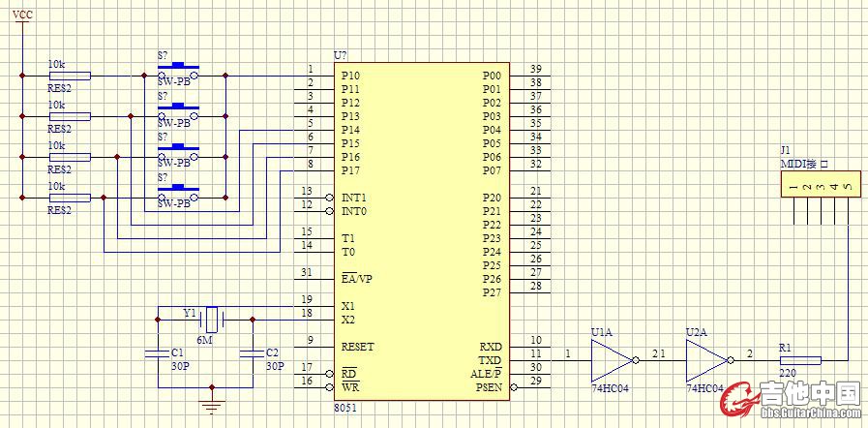
Task: Click pin number 39 beside P00
Action: point(536,69)
